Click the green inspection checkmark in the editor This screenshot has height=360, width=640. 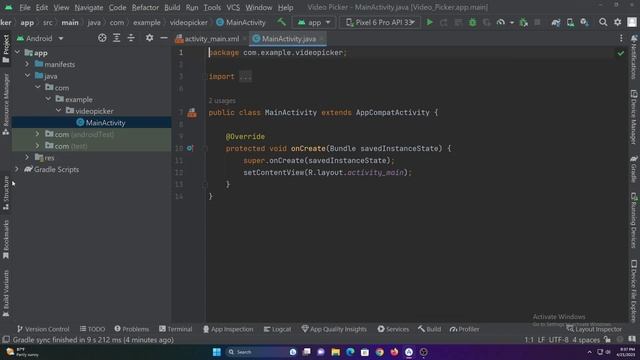click(621, 53)
